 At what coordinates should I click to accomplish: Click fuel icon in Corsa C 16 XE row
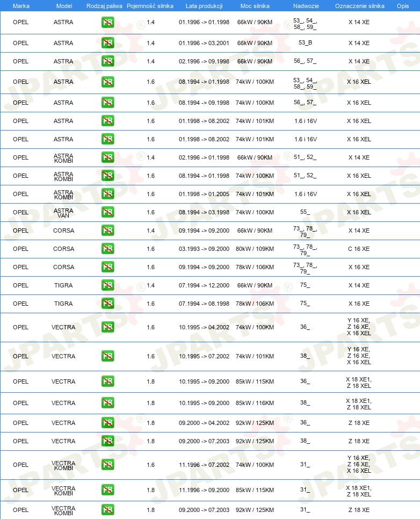108,249
